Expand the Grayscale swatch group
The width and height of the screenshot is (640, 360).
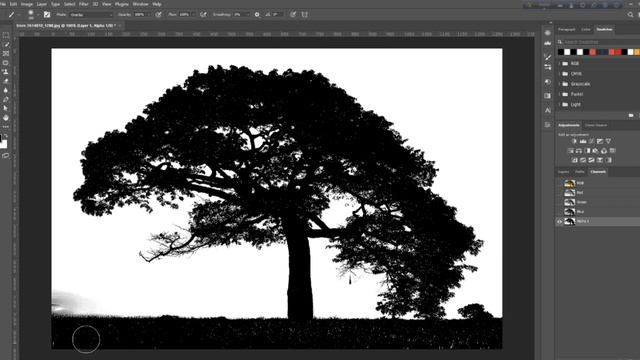560,84
